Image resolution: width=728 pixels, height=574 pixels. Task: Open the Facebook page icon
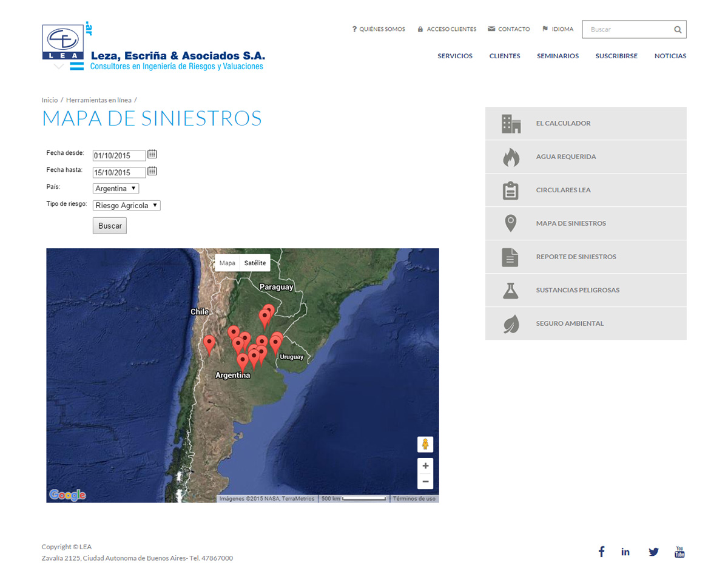pyautogui.click(x=601, y=552)
